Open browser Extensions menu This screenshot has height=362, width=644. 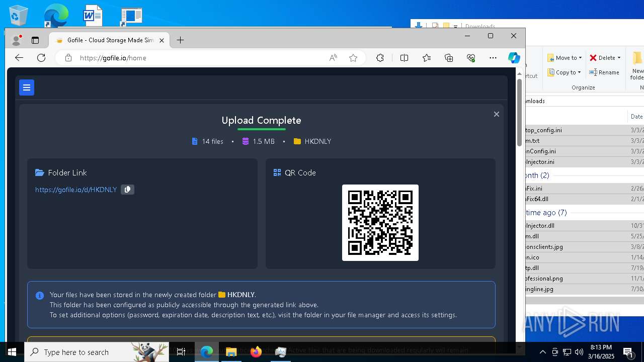coord(380,58)
